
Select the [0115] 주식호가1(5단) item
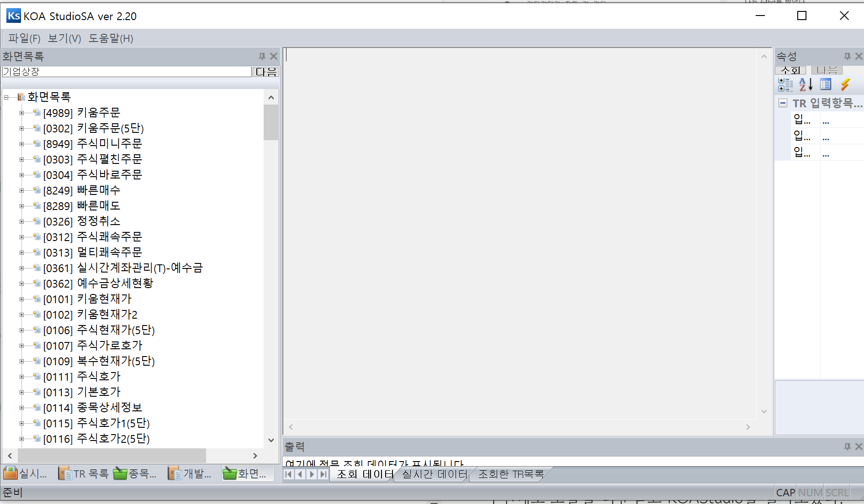(96, 423)
